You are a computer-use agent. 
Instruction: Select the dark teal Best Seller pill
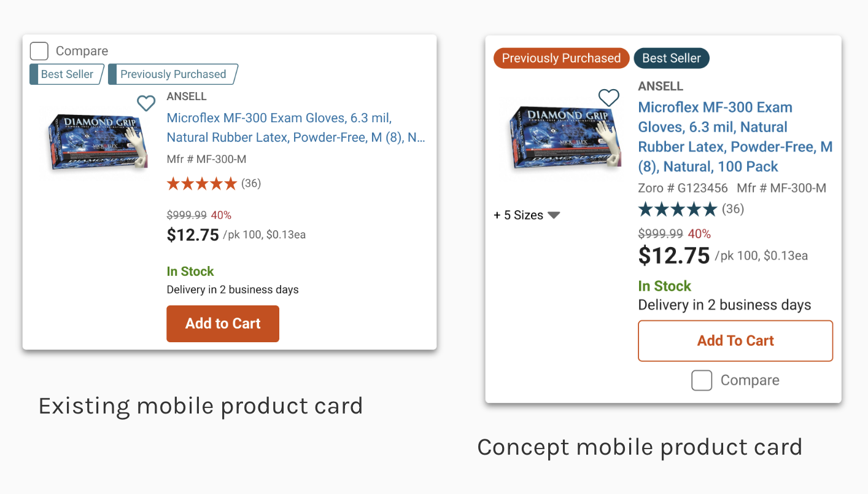[x=671, y=58]
